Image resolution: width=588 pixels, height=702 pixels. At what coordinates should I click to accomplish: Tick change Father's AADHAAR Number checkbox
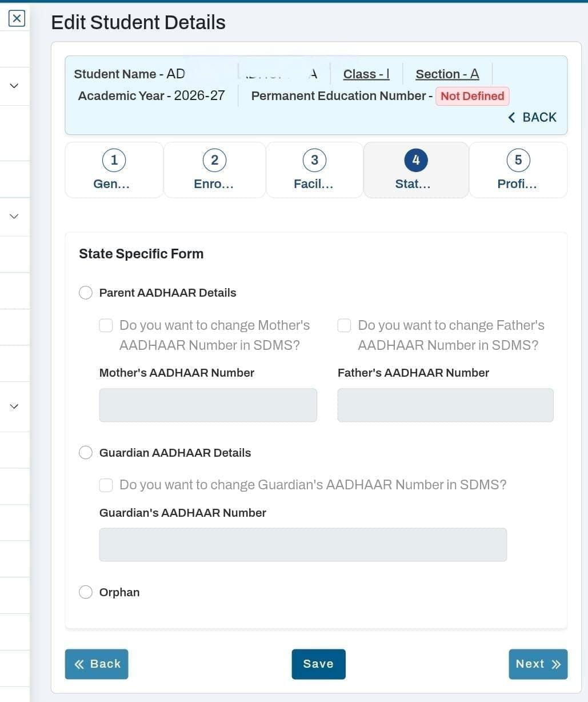pos(344,325)
